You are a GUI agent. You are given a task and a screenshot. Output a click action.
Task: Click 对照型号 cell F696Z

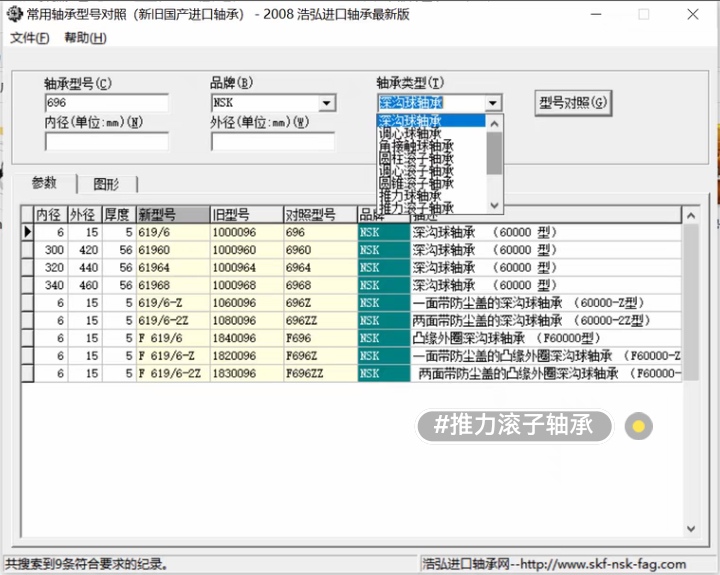(321, 356)
